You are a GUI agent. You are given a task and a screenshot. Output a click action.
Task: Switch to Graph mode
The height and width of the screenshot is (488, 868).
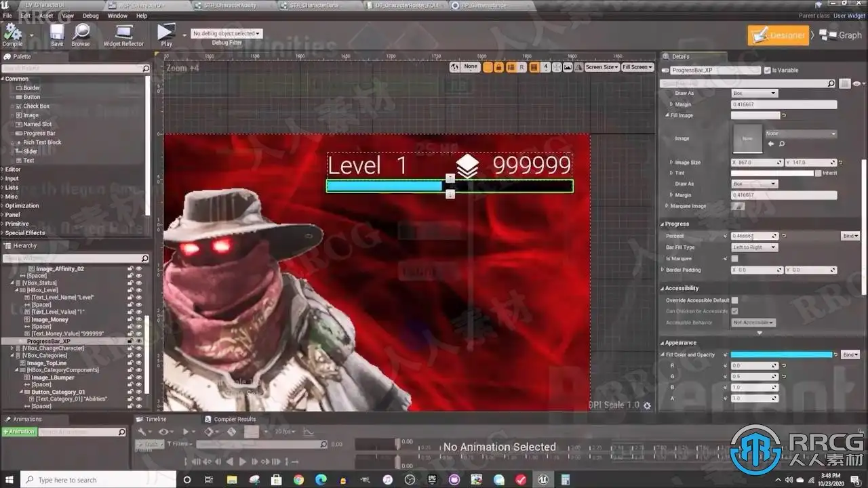click(842, 35)
